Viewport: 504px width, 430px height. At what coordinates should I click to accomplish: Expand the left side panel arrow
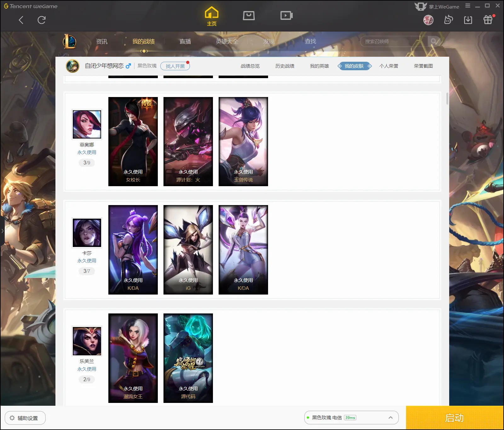[2, 231]
